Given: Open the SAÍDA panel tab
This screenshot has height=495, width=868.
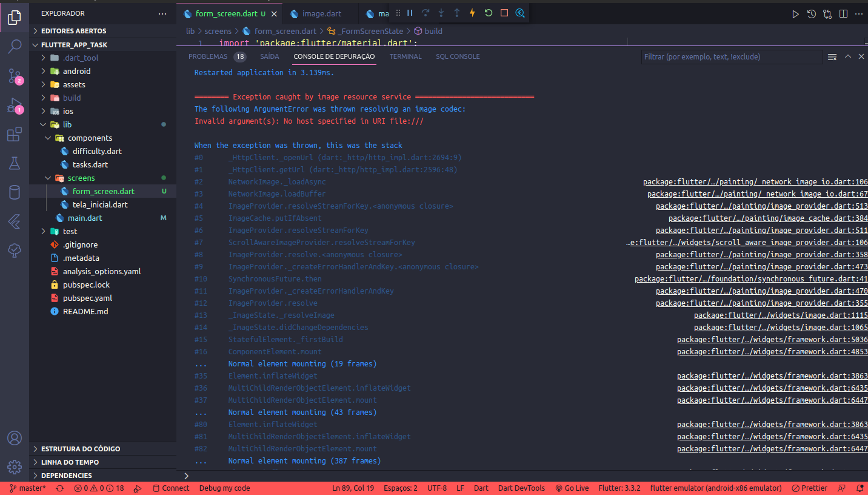Looking at the screenshot, I should click(x=270, y=56).
